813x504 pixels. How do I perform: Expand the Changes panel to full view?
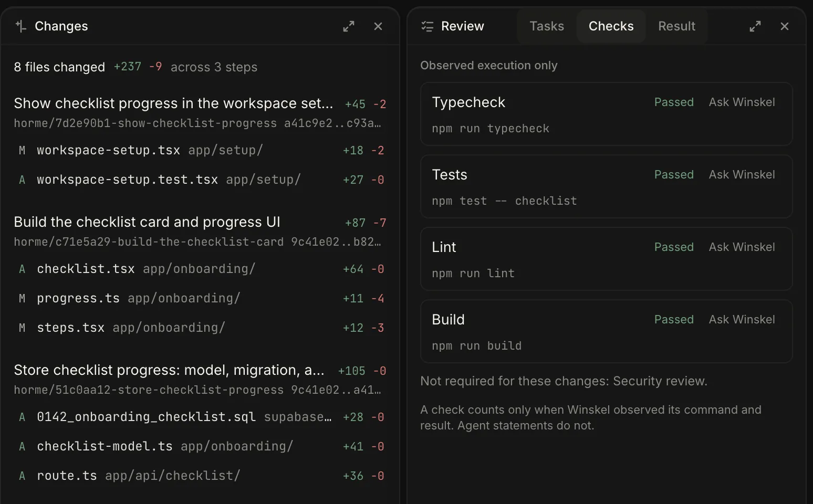(x=349, y=26)
